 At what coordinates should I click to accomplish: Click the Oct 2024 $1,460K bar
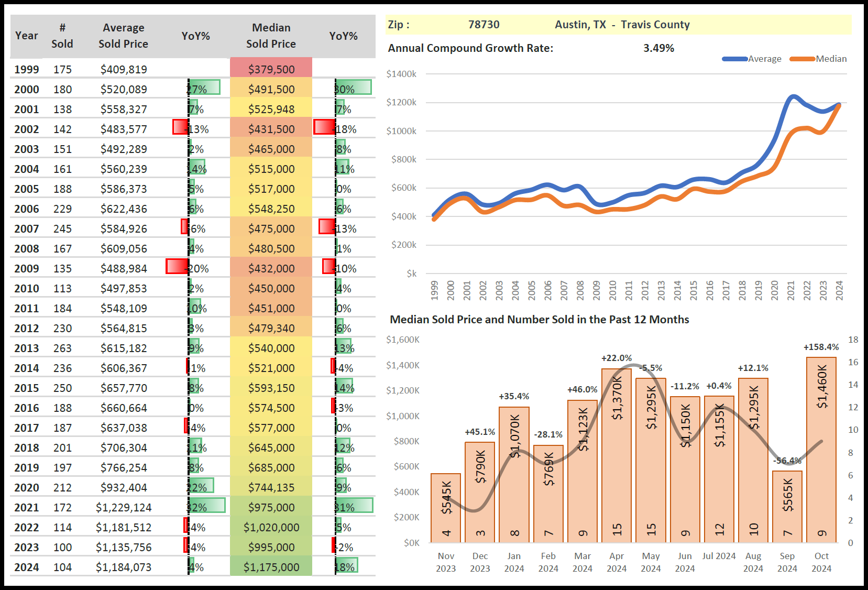pos(821,450)
